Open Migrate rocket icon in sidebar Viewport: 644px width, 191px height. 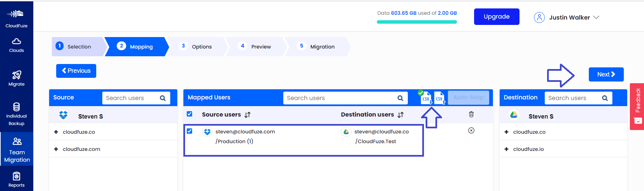[x=16, y=74]
